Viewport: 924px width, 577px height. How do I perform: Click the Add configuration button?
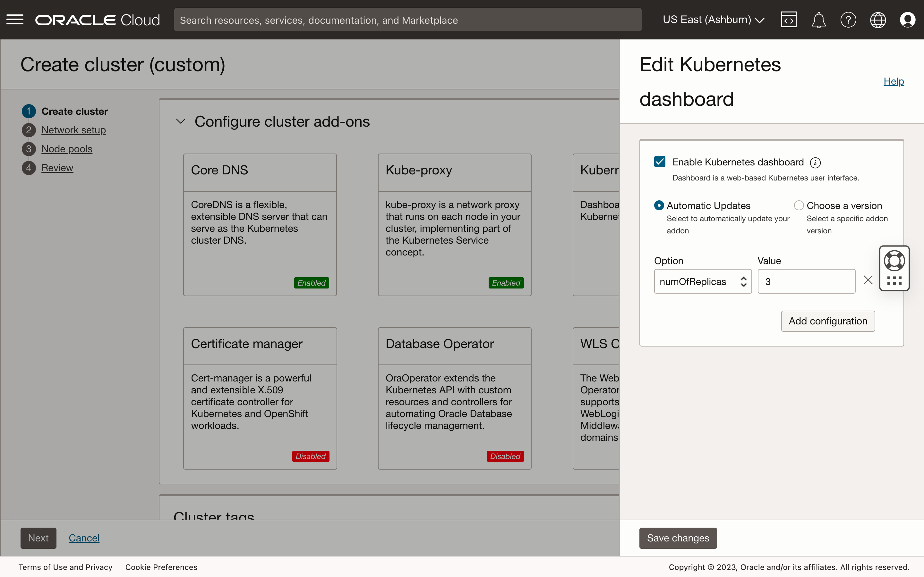828,321
